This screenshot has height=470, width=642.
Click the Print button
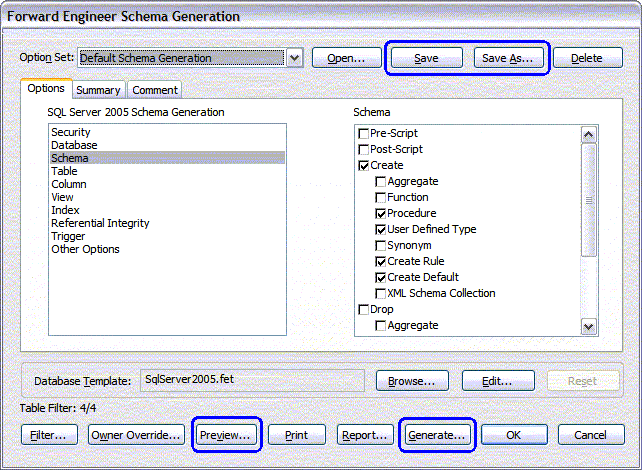[x=297, y=435]
